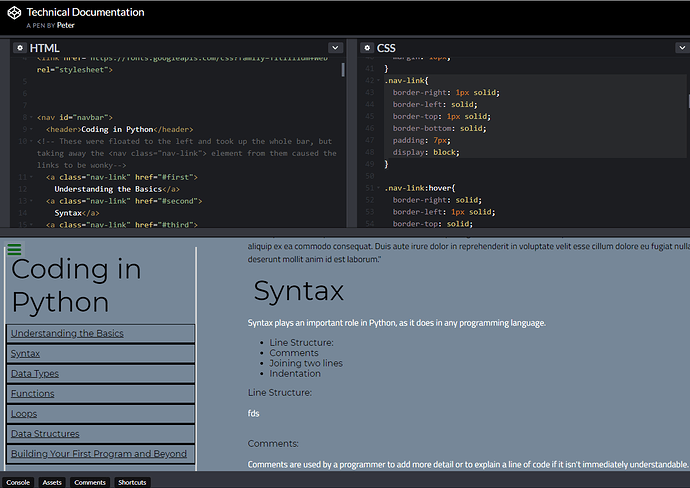Open CSS editor settings gear
This screenshot has width=690, height=488.
[367, 48]
